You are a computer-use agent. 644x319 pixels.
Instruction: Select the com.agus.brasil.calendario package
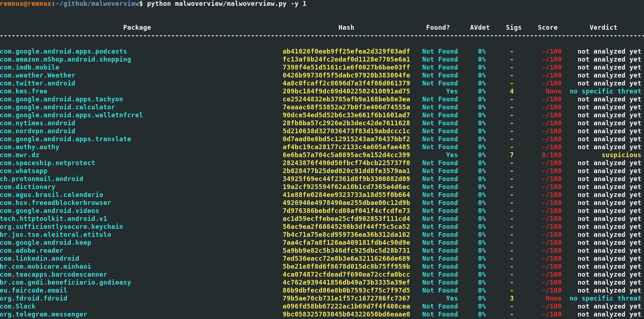click(51, 195)
